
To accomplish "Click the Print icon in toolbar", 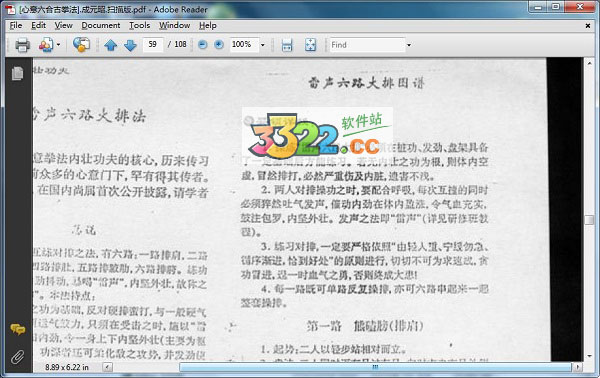I will coord(23,45).
